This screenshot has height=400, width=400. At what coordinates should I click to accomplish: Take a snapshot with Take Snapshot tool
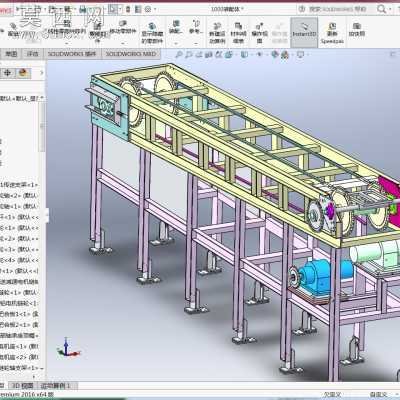(x=357, y=29)
